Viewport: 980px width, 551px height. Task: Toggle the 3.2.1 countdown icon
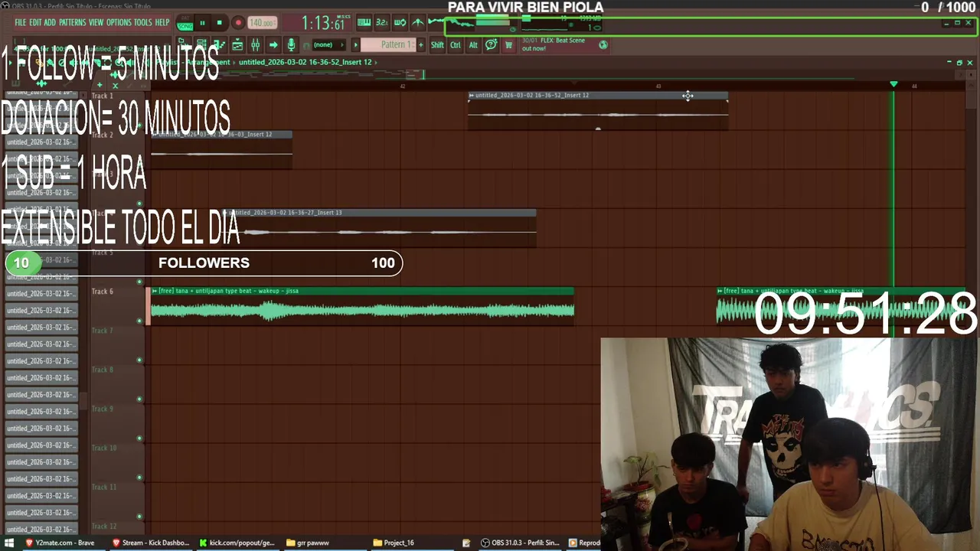[x=382, y=22]
